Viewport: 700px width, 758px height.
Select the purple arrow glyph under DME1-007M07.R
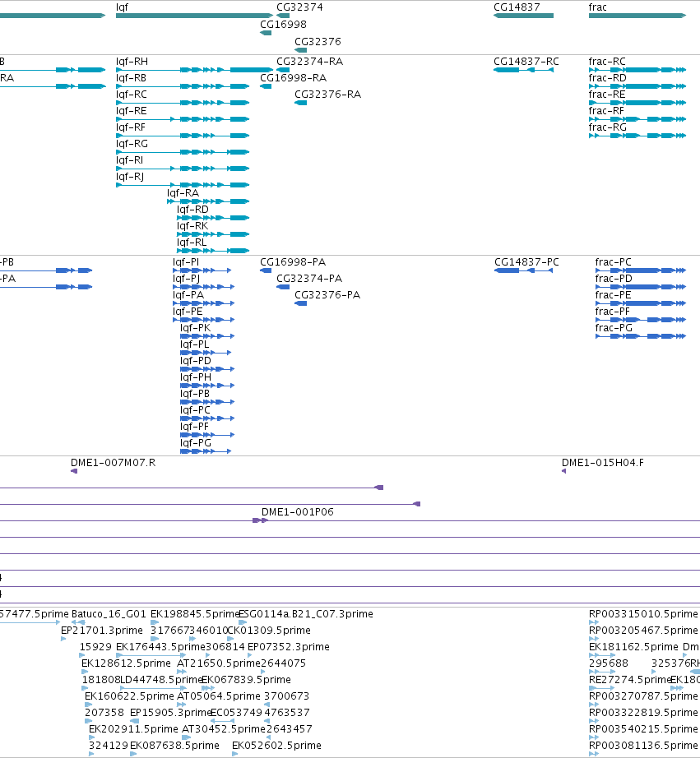(74, 471)
